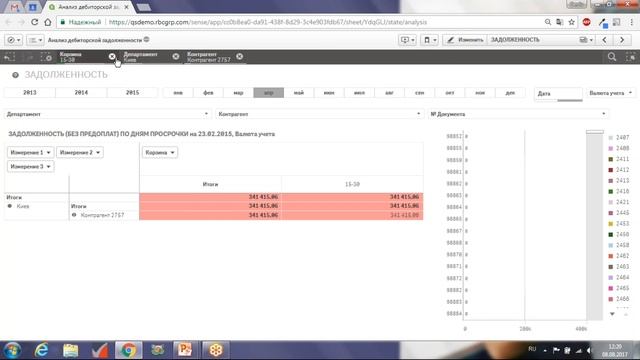Open the Измерение 3 dropdown

point(31,167)
